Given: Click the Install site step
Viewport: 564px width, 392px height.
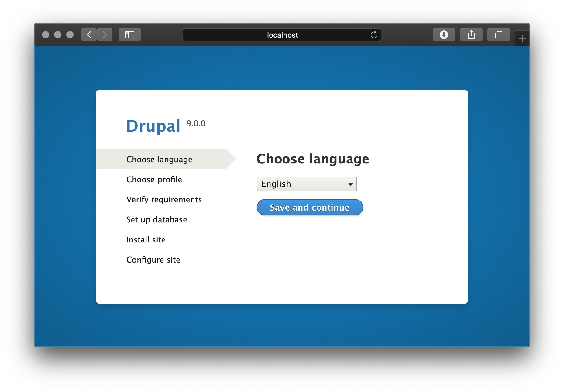Looking at the screenshot, I should (x=146, y=240).
